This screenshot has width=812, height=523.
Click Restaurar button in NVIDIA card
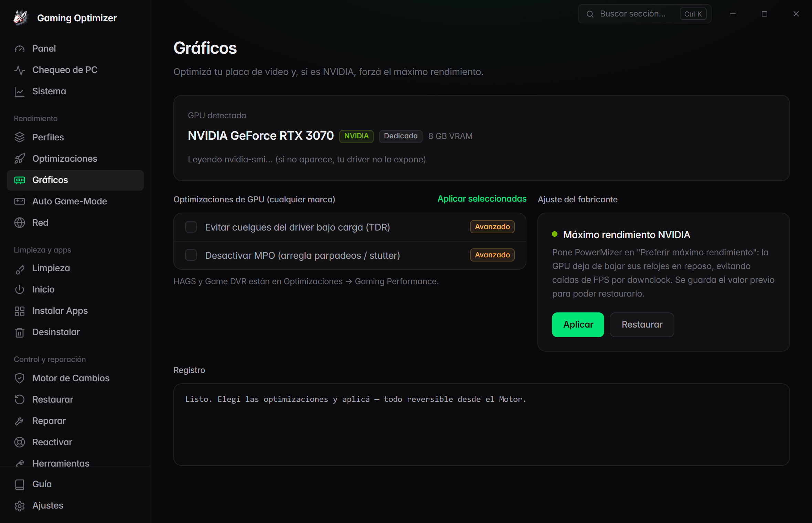coord(642,325)
